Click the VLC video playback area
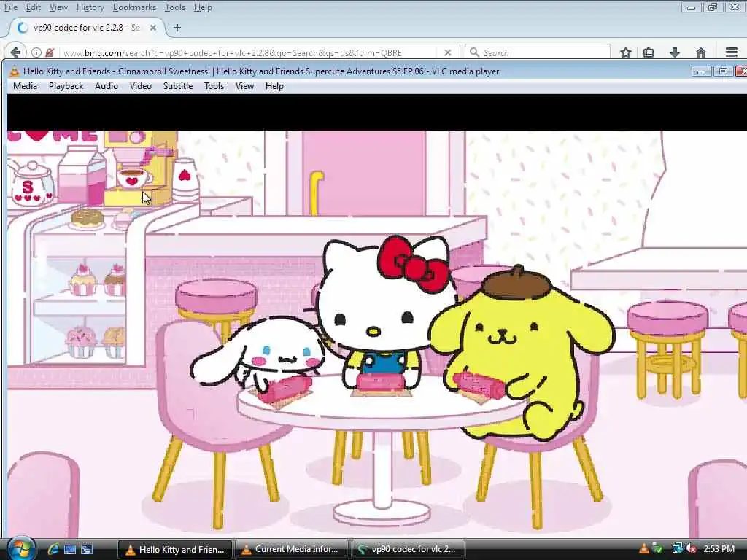 pyautogui.click(x=377, y=315)
